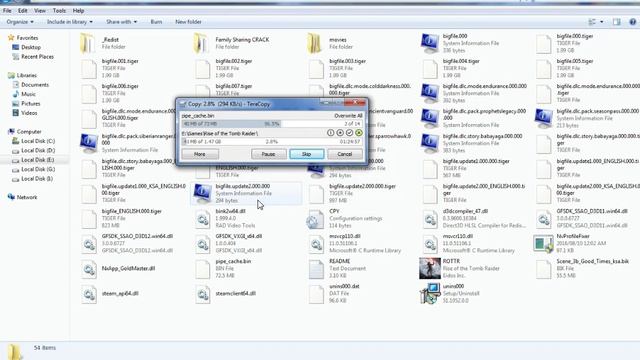Skip the current file in TeraCopy
This screenshot has width=640, height=360.
pyautogui.click(x=307, y=154)
